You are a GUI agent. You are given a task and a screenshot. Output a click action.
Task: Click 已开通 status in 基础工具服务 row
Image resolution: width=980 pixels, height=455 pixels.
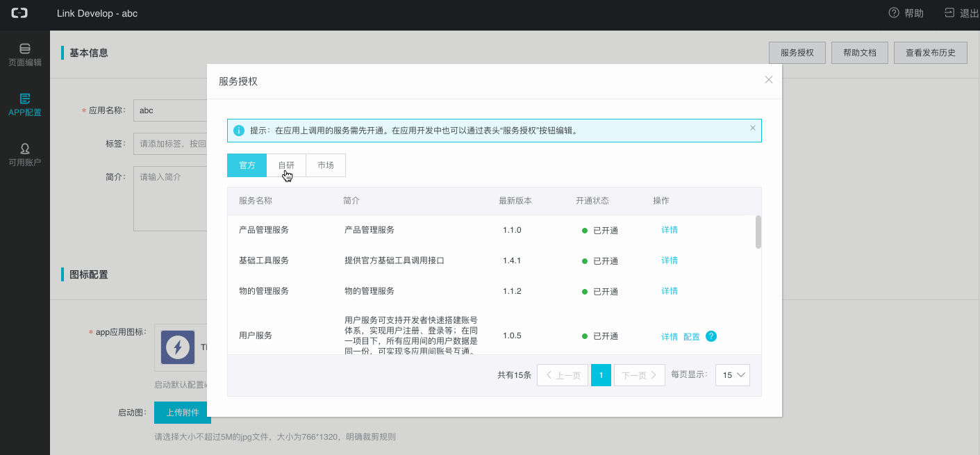point(600,261)
